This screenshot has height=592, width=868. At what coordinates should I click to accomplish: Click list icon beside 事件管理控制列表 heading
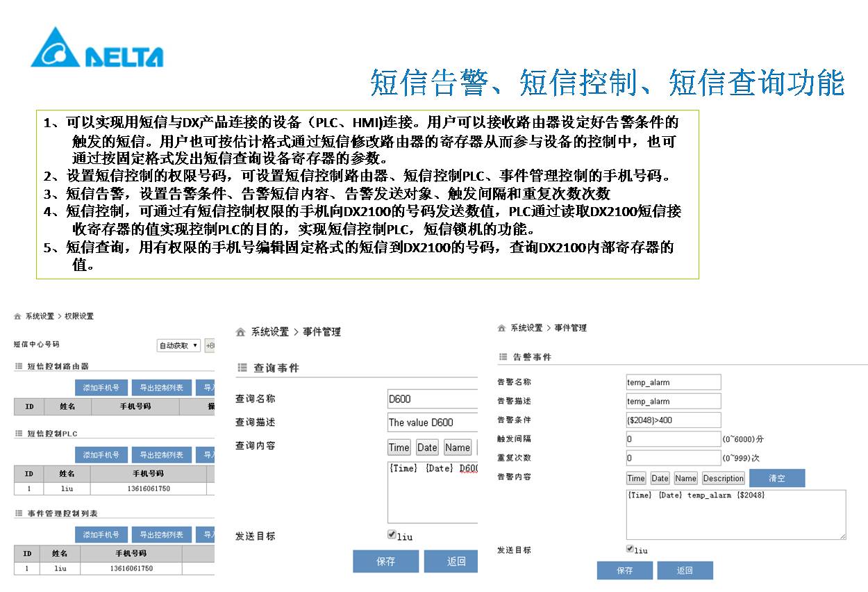pos(19,513)
